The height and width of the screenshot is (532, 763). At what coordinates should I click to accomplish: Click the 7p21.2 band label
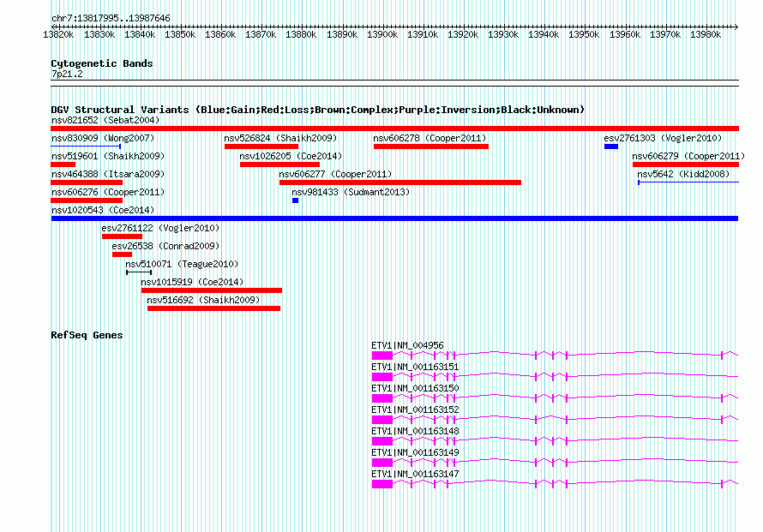[67, 74]
